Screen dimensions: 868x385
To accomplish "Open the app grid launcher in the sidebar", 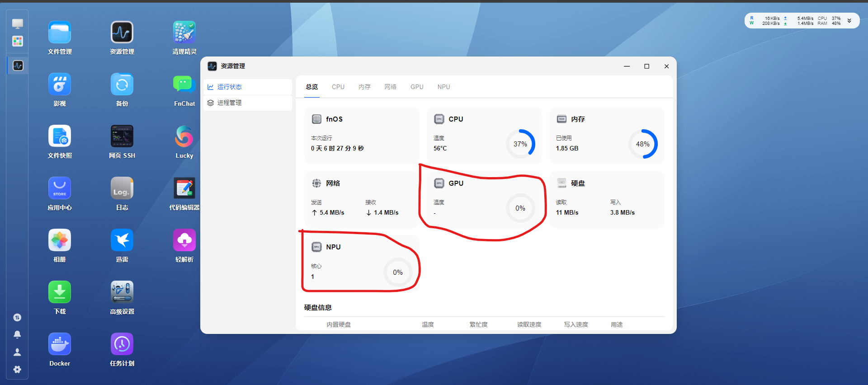I will point(18,41).
